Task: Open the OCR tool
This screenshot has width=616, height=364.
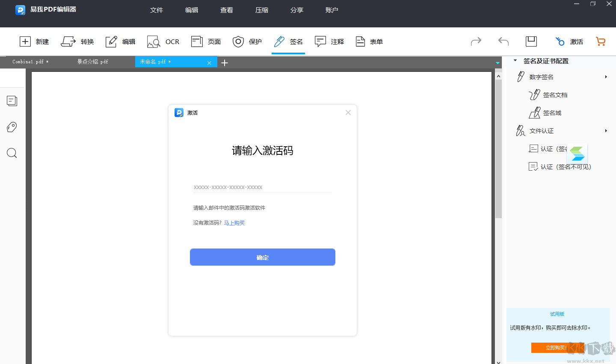Action: coord(163,41)
